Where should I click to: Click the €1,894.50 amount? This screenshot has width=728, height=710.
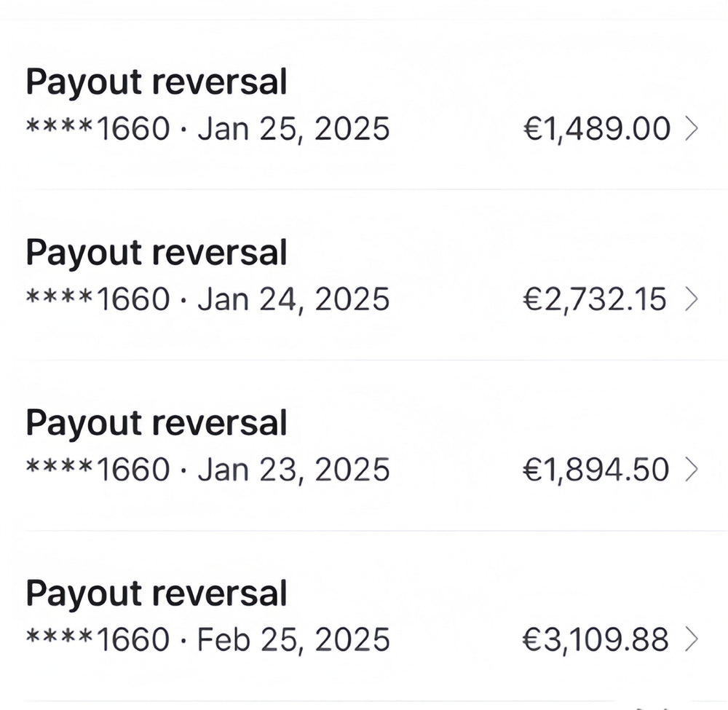click(x=596, y=470)
